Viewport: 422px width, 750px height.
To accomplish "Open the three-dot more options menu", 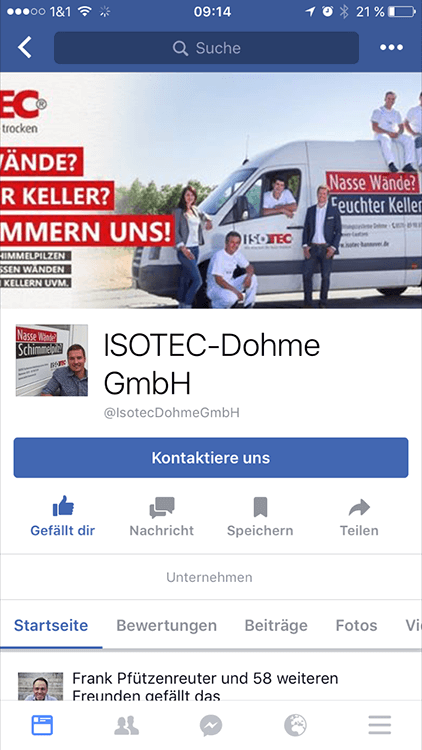I will tap(391, 47).
